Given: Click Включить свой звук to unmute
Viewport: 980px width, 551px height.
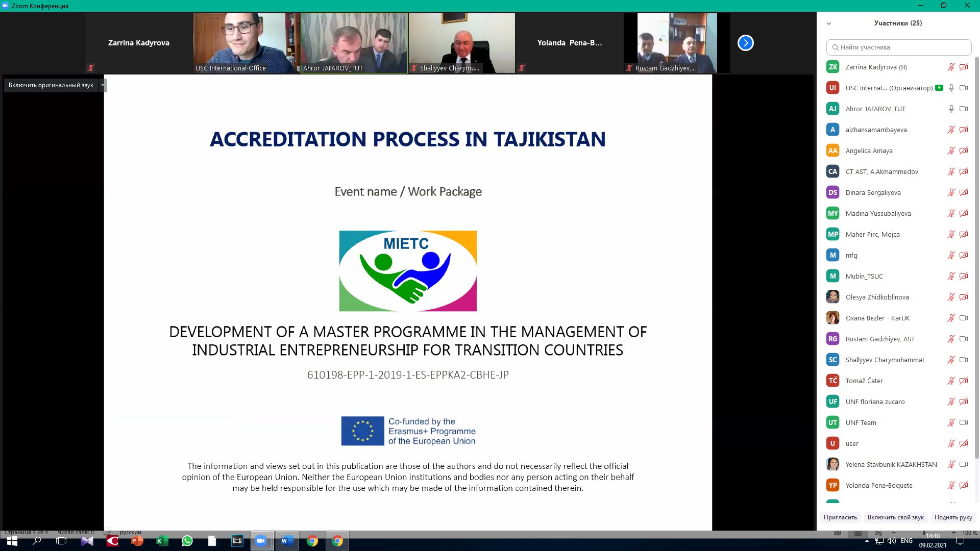Looking at the screenshot, I should pyautogui.click(x=895, y=517).
